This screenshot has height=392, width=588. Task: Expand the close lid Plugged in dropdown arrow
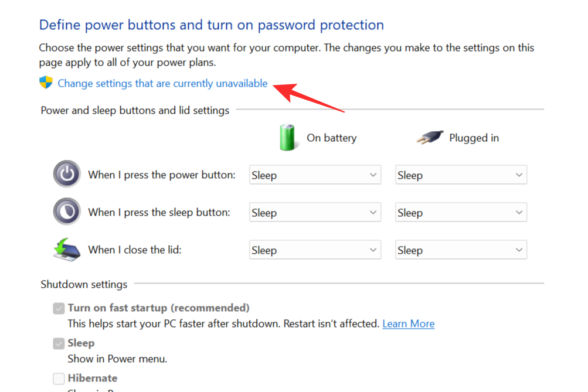click(x=518, y=249)
